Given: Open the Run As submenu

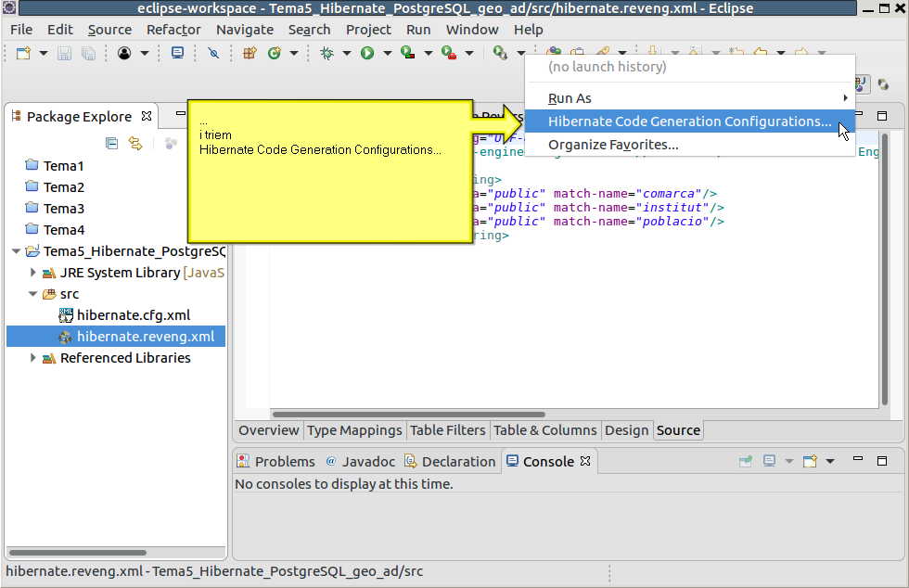Looking at the screenshot, I should (x=690, y=98).
